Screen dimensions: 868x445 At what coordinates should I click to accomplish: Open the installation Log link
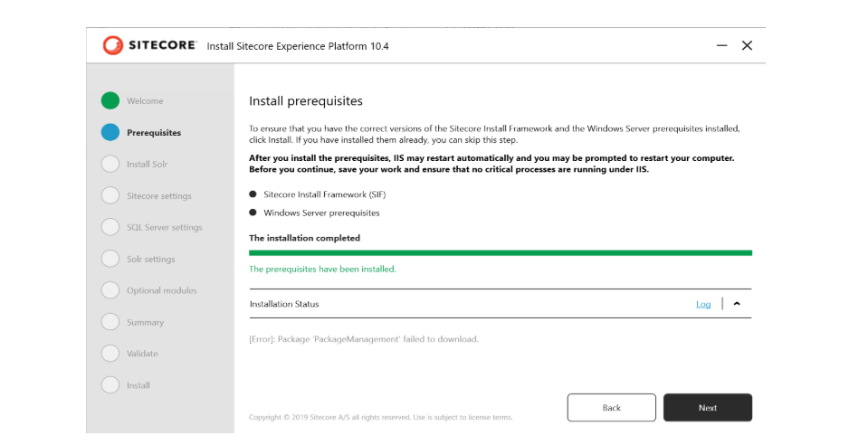pyautogui.click(x=703, y=305)
